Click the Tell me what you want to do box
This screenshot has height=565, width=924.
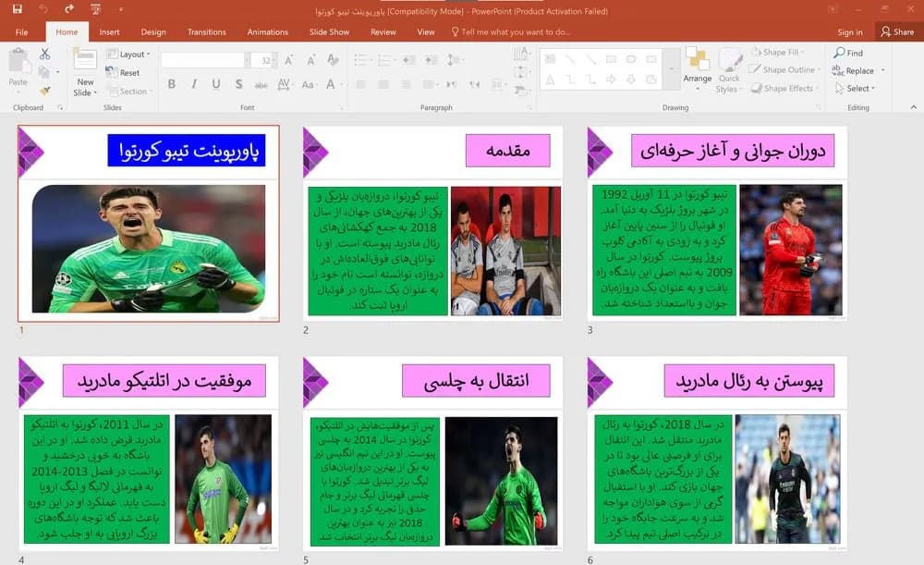[x=510, y=31]
